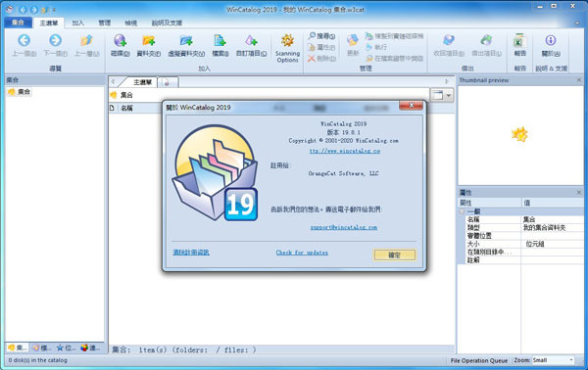The height and width of the screenshot is (370, 588).
Task: Switch to the Add ribbon tab
Action: coord(77,23)
